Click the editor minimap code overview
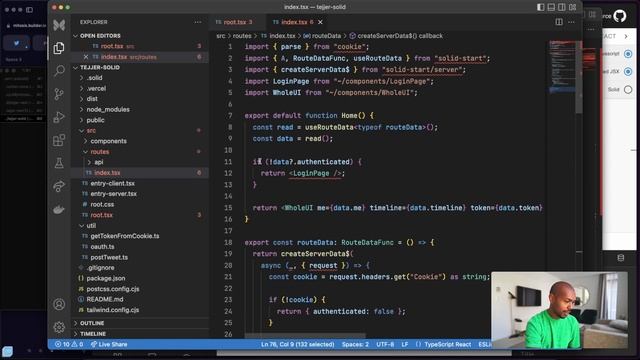The image size is (640, 360). point(562,67)
